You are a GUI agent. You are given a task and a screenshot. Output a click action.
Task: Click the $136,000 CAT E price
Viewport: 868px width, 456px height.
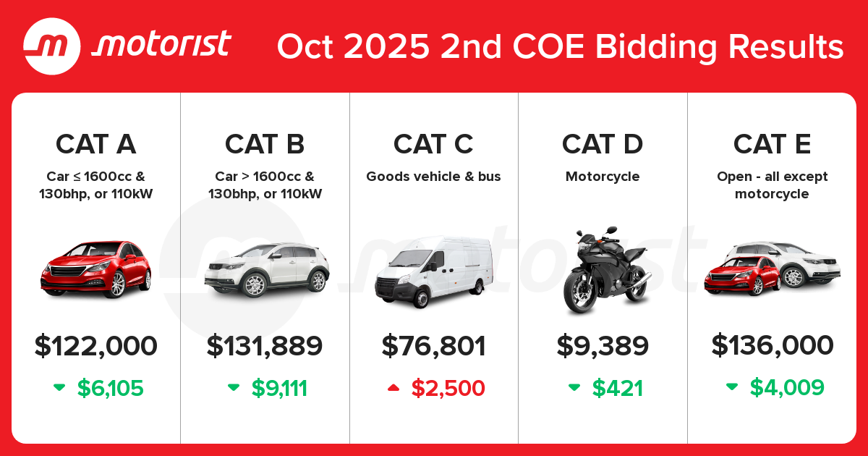(x=772, y=346)
